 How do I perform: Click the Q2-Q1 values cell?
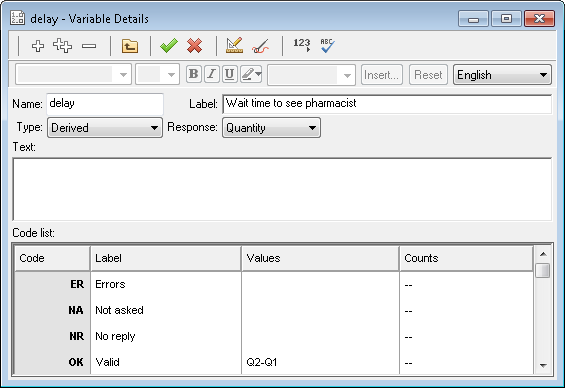click(320, 362)
